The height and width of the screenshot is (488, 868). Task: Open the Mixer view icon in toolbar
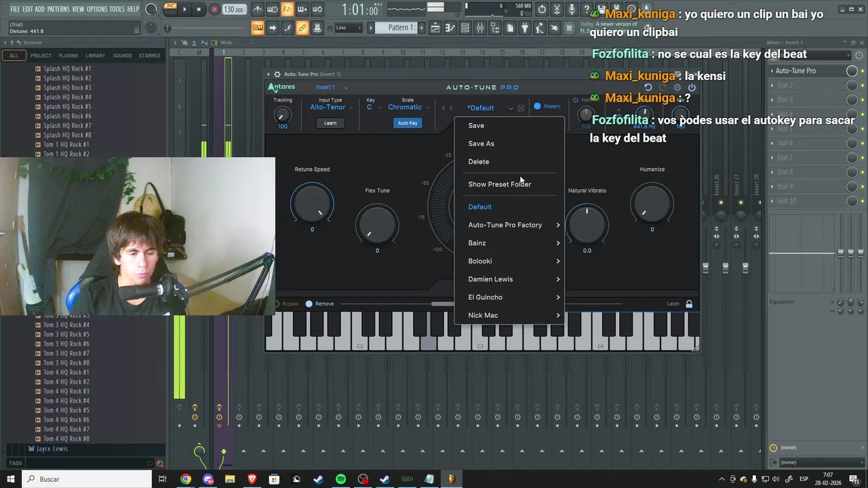coord(480,28)
